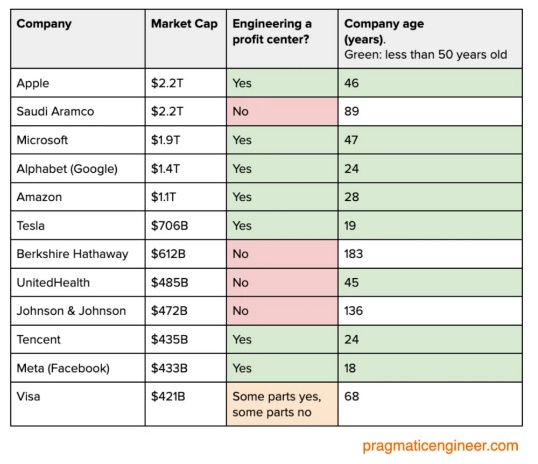Click Amazon's $1.1T market cap

186,197
